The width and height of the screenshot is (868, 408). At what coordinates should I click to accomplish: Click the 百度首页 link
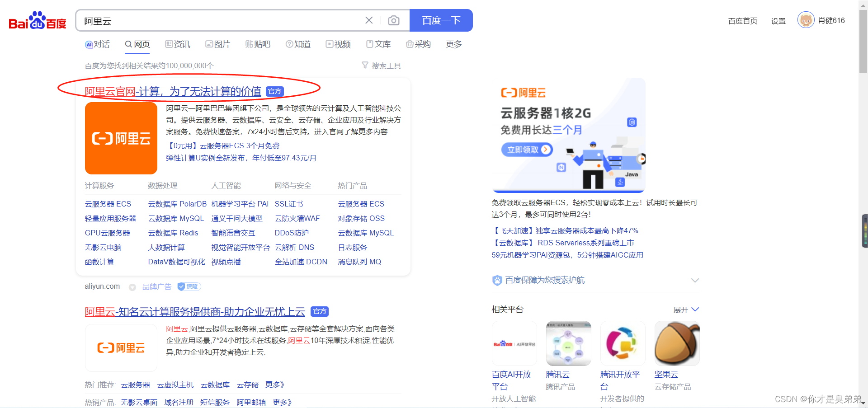tap(743, 21)
